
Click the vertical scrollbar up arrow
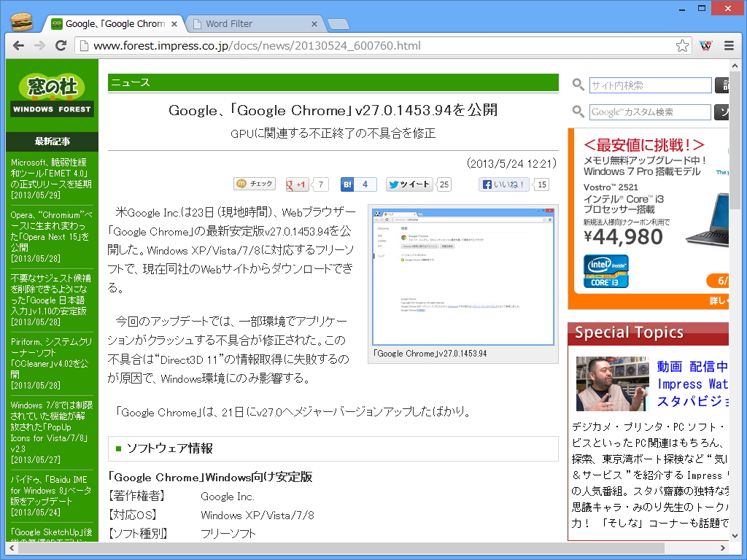(735, 65)
